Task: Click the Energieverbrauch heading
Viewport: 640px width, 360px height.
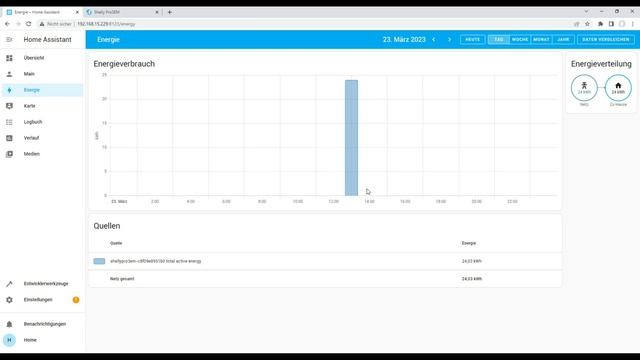Action: click(124, 64)
